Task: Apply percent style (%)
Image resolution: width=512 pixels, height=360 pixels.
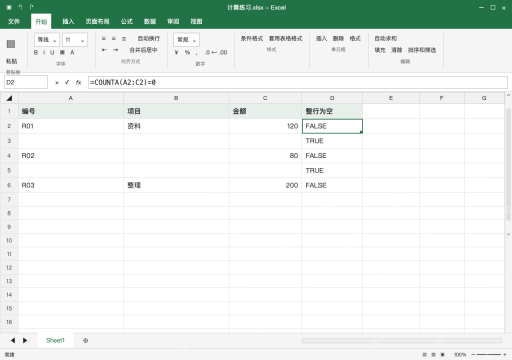Action: pos(187,52)
